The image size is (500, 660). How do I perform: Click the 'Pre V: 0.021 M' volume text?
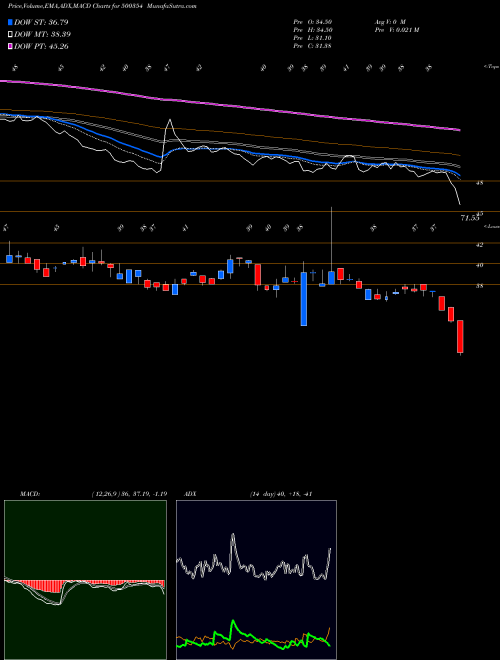[x=396, y=30]
